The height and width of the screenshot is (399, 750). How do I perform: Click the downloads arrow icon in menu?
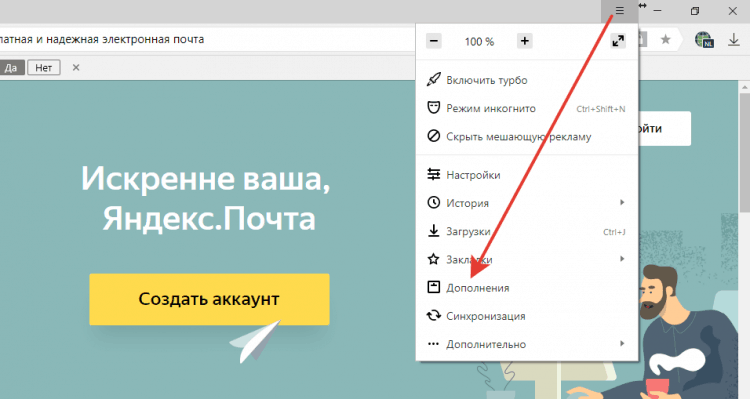pyautogui.click(x=433, y=231)
